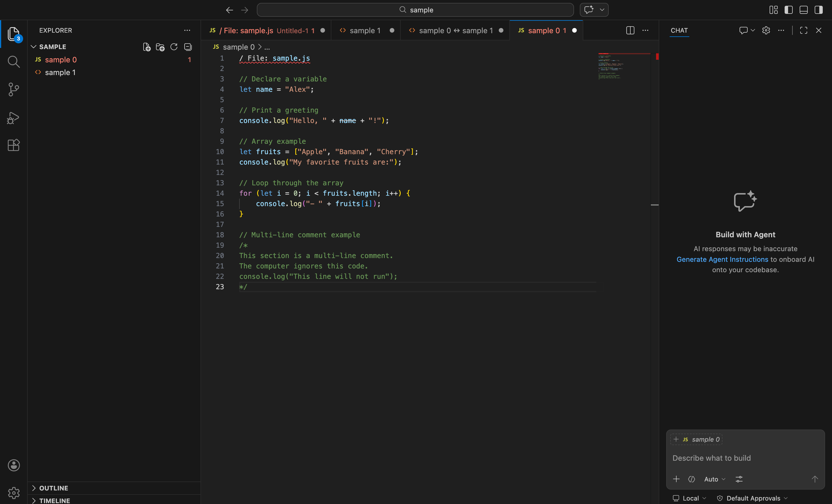Click Generate Agent Instructions link
The height and width of the screenshot is (504, 832).
(x=722, y=259)
